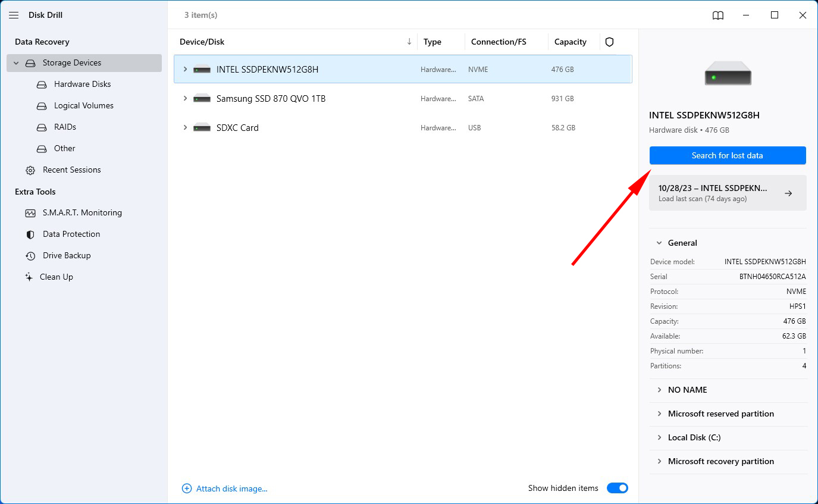Expand the SDXC Card row
818x504 pixels.
click(x=185, y=128)
